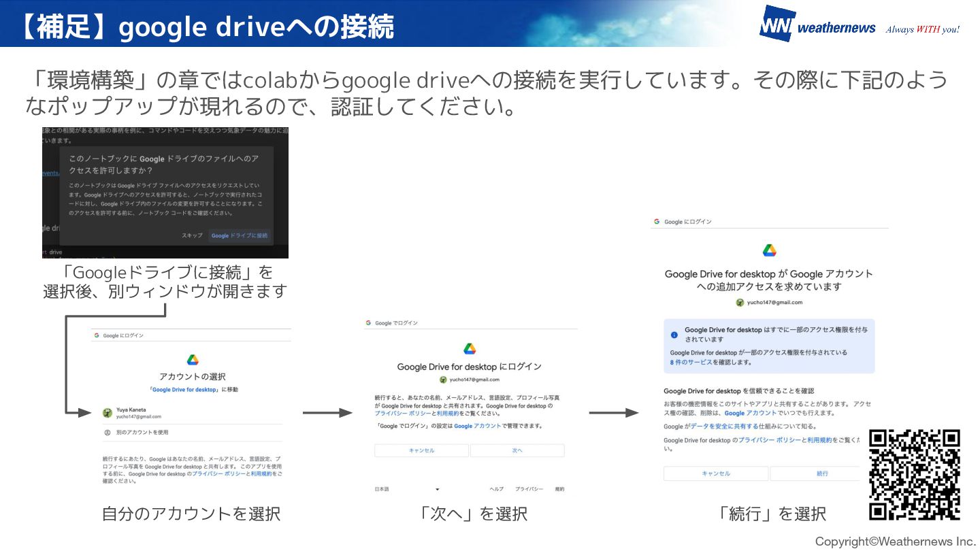Open 「Google Drive for desktop」 link under アカウントの選択
Viewport: 980px width, 551px height.
click(184, 390)
